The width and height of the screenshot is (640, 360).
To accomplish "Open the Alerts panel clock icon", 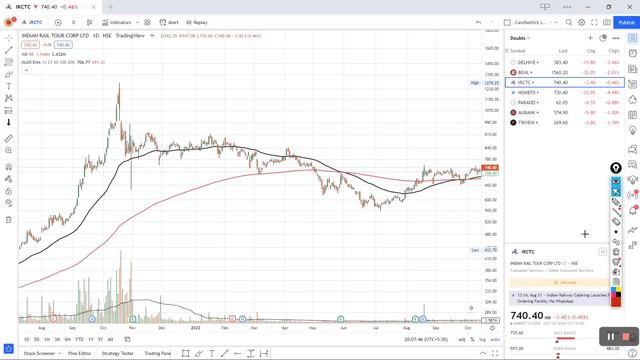I will click(633, 53).
